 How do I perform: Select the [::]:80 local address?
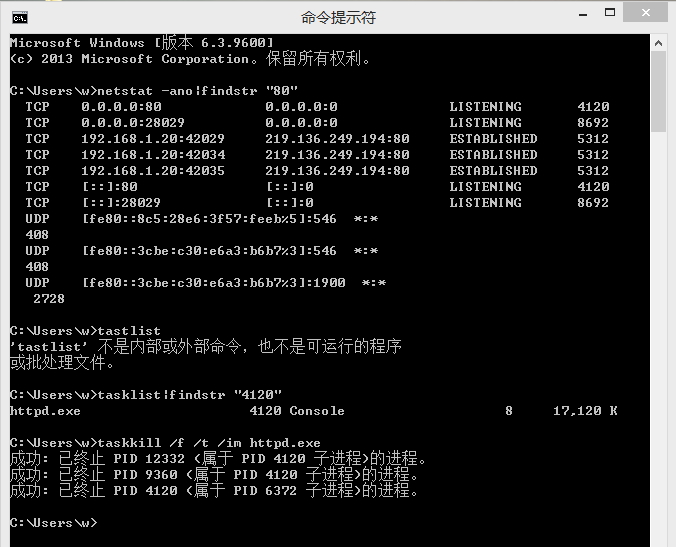(x=110, y=187)
